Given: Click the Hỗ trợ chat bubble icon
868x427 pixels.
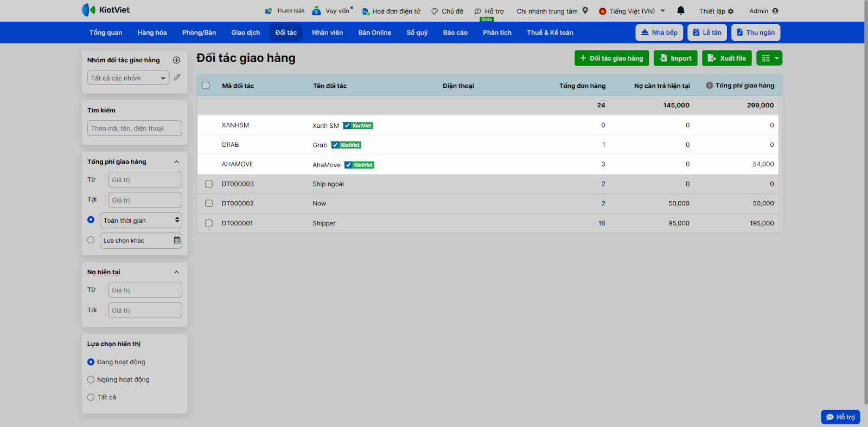Looking at the screenshot, I should point(478,11).
